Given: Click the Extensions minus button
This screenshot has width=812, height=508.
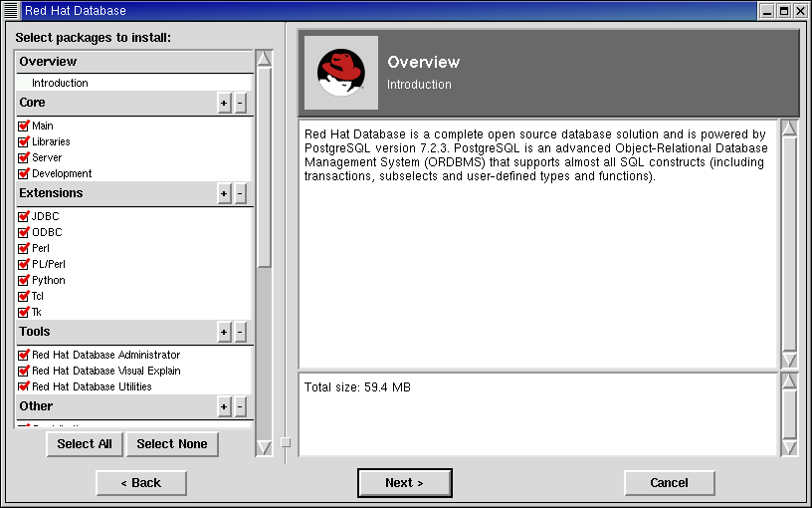Looking at the screenshot, I should coord(240,194).
